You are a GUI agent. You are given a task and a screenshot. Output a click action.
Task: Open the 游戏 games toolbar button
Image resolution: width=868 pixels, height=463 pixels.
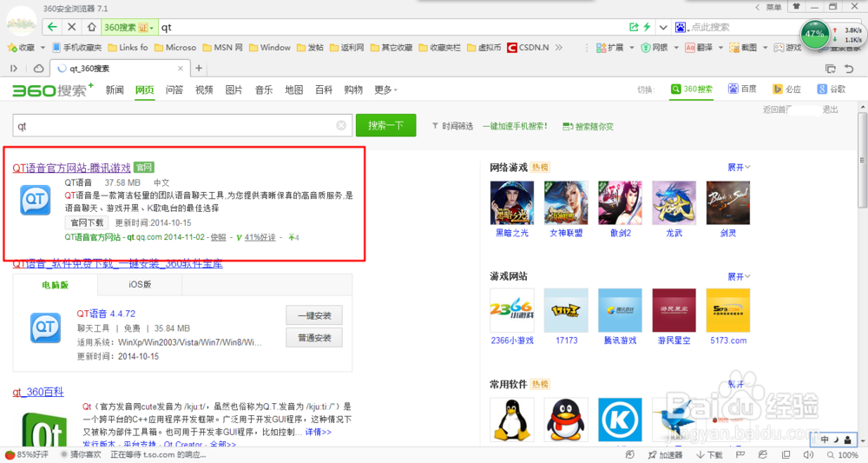pos(787,48)
